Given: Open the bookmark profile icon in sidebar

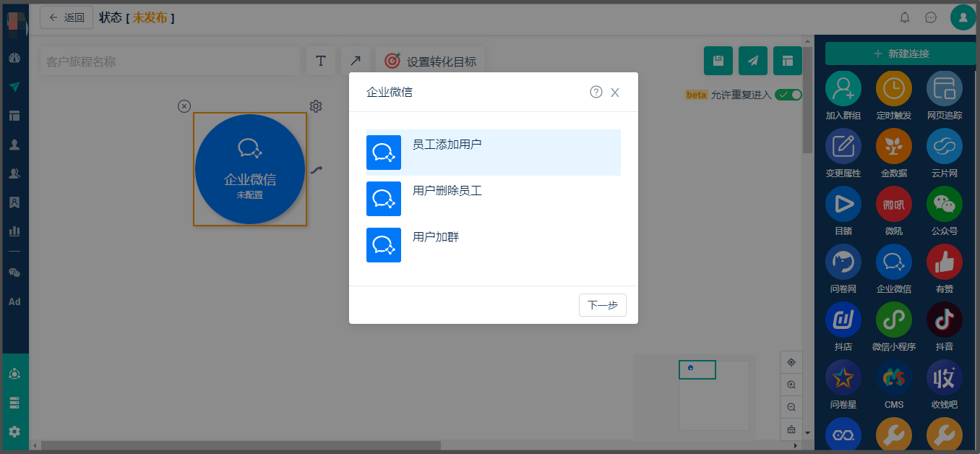Looking at the screenshot, I should [x=14, y=202].
